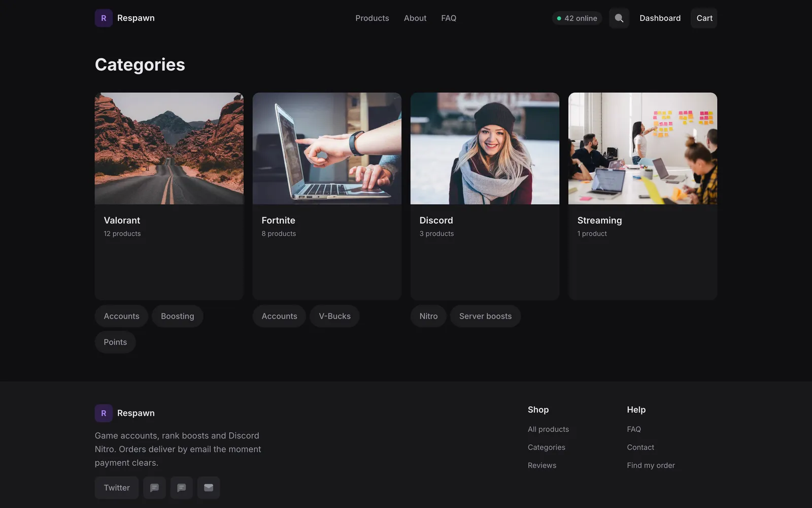
Task: Click the chat bubble icon beside Twitter
Action: click(154, 488)
